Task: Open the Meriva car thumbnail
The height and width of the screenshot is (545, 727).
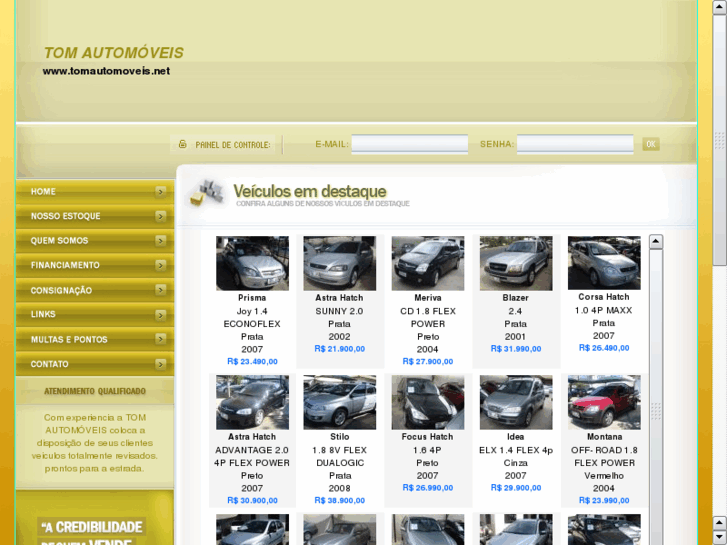Action: click(427, 263)
